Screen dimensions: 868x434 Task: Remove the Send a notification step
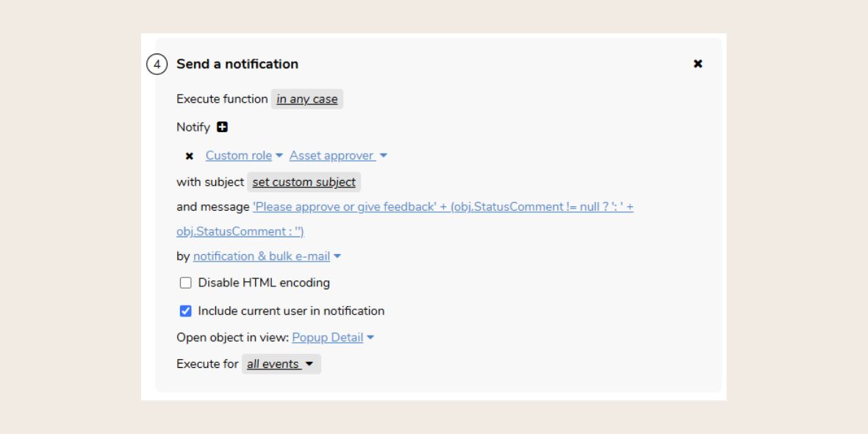click(x=697, y=64)
